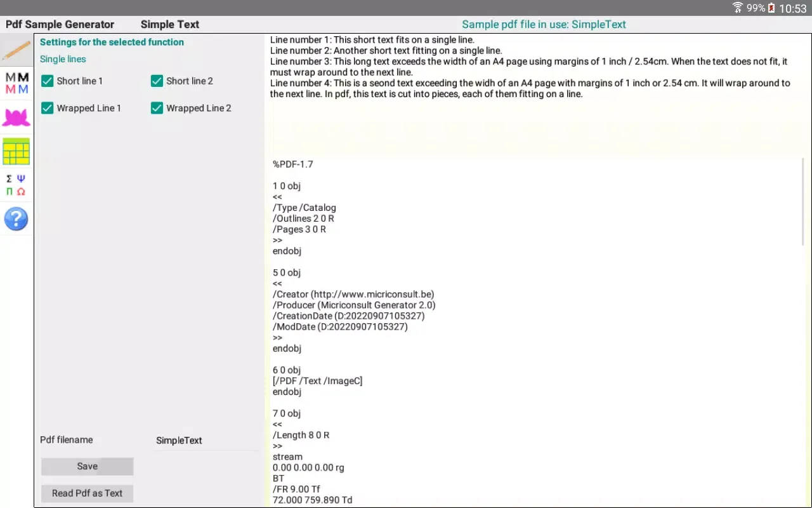Open the Greek symbols sidebar icon
Image resolution: width=812 pixels, height=508 pixels.
16,185
